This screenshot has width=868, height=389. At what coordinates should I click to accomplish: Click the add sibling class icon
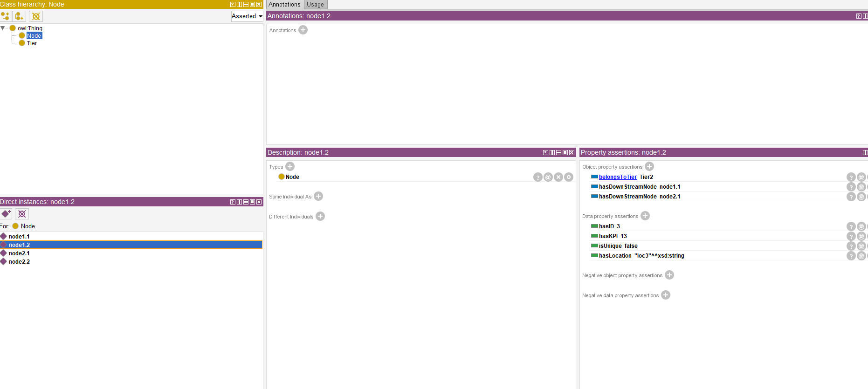click(x=19, y=16)
